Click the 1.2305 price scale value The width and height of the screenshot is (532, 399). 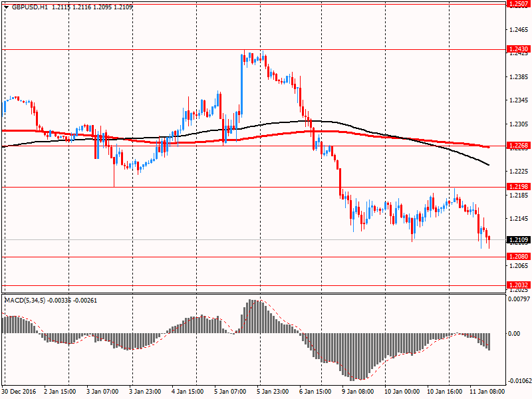coord(519,124)
